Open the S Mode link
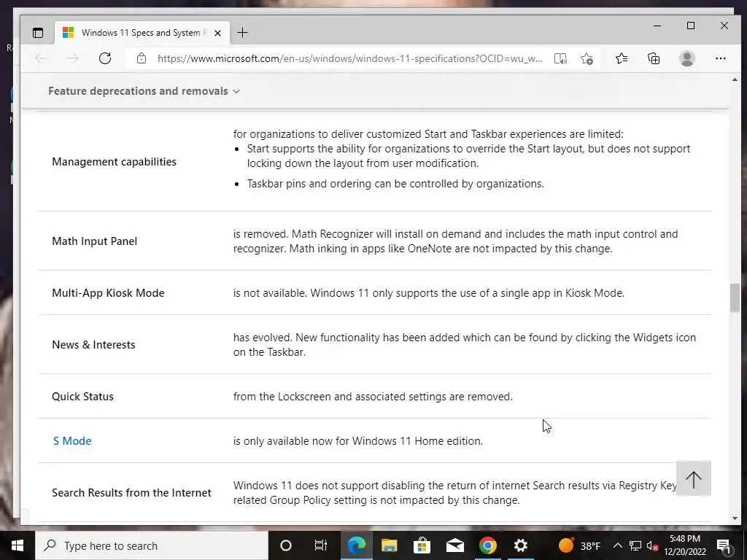The image size is (747, 560). (x=72, y=441)
